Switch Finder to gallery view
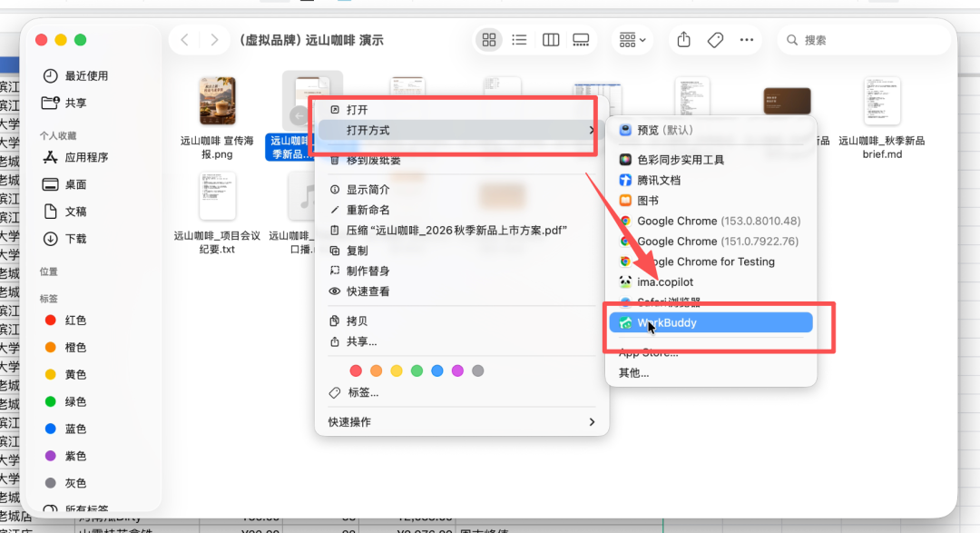The image size is (980, 533). click(x=581, y=40)
